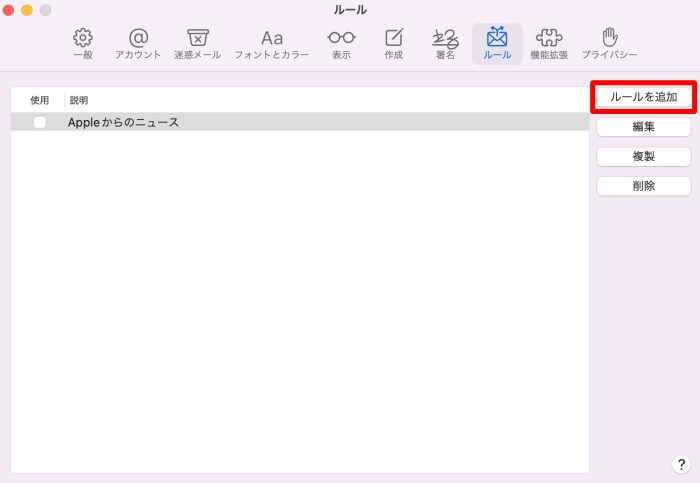Viewport: 700px width, 483px height.
Task: Select the Appleからのニュース rule row
Action: [300, 122]
